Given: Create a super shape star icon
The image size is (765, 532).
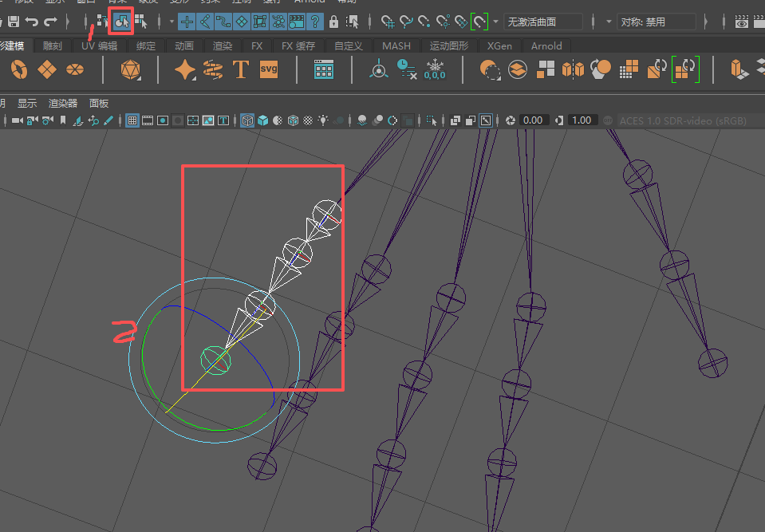Looking at the screenshot, I should (185, 69).
